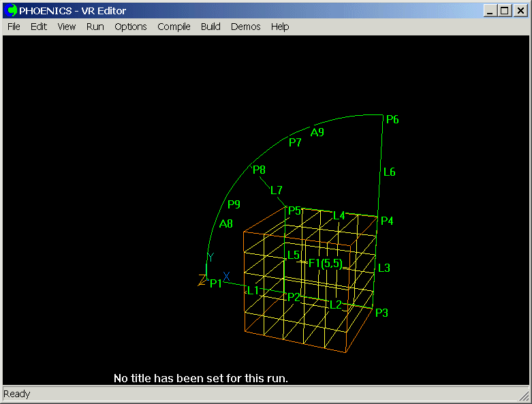Open the Build menu

(x=210, y=27)
